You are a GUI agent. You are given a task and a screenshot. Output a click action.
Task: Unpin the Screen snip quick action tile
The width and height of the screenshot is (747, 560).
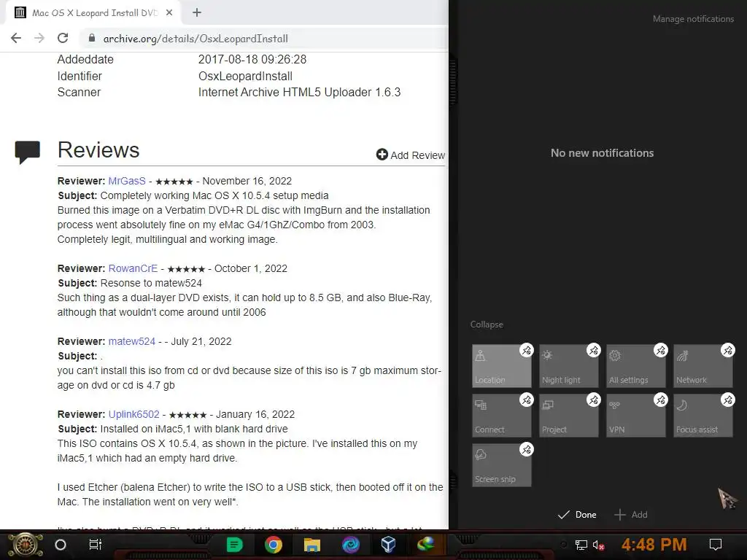click(x=527, y=449)
